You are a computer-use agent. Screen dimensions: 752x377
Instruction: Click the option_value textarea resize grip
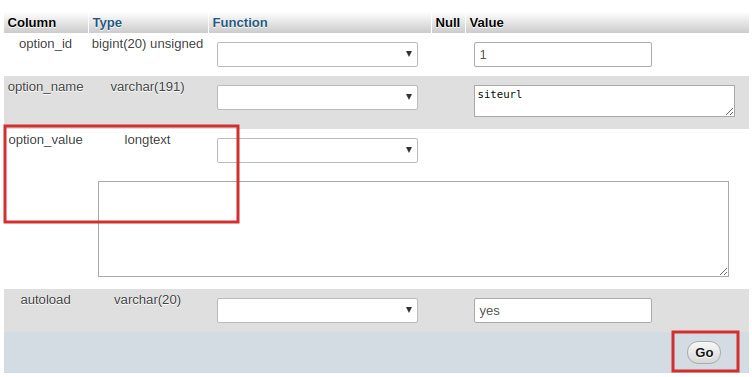click(724, 271)
